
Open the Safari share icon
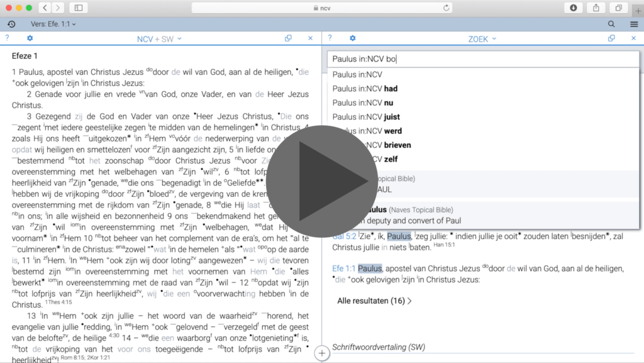click(x=596, y=8)
